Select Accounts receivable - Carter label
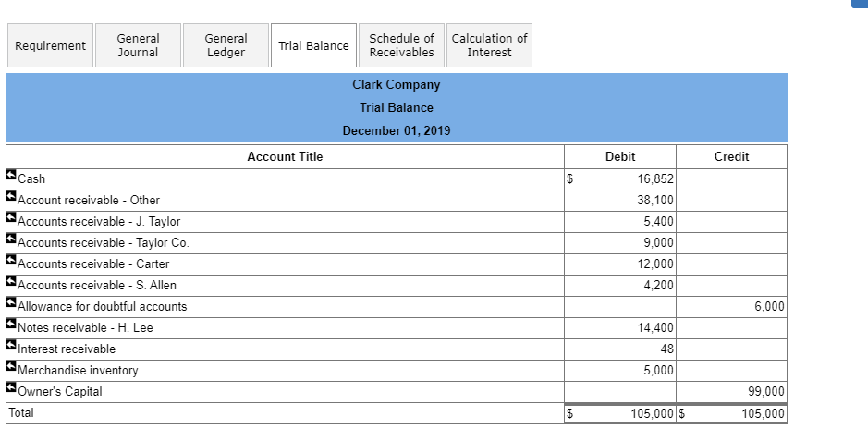This screenshot has width=868, height=441. (x=93, y=263)
